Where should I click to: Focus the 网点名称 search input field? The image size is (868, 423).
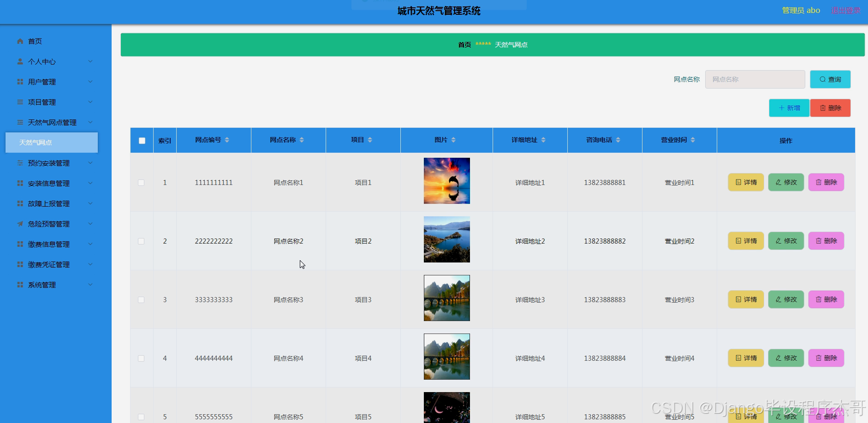pyautogui.click(x=755, y=79)
